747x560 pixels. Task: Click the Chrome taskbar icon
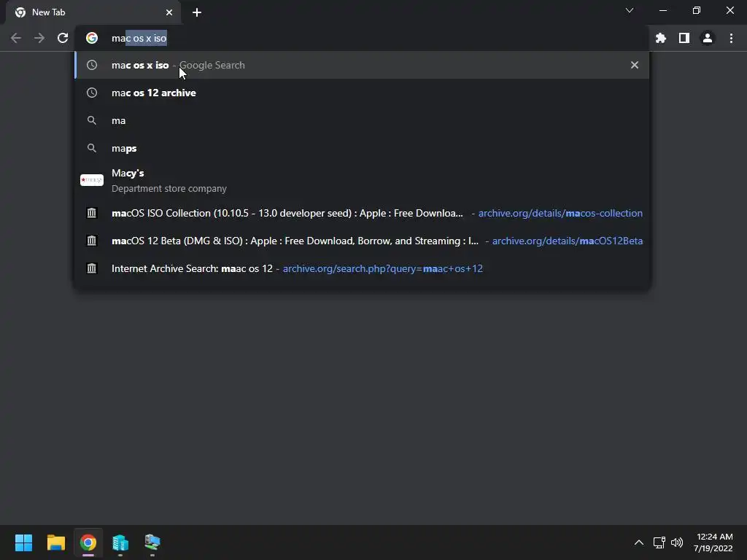pyautogui.click(x=88, y=542)
